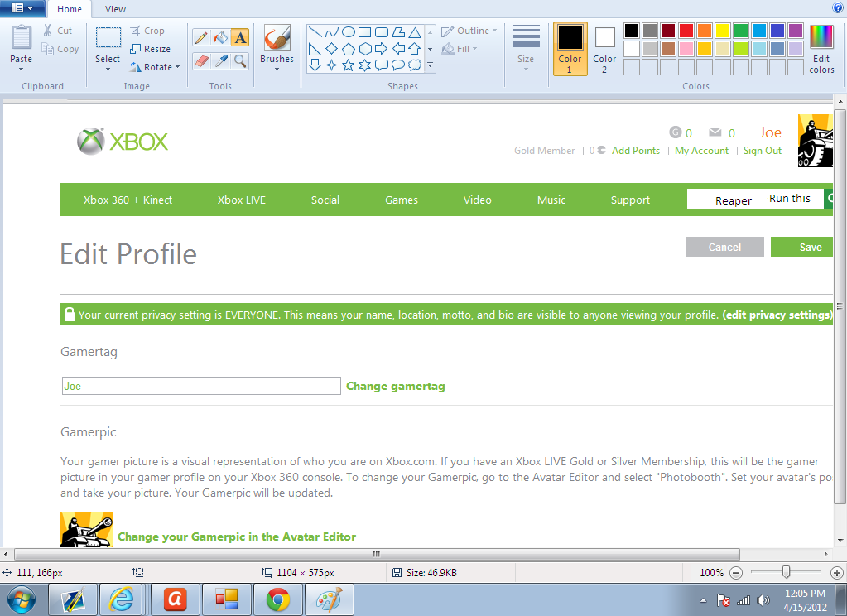Click the Xbox LIVE navigation item

[x=242, y=200]
